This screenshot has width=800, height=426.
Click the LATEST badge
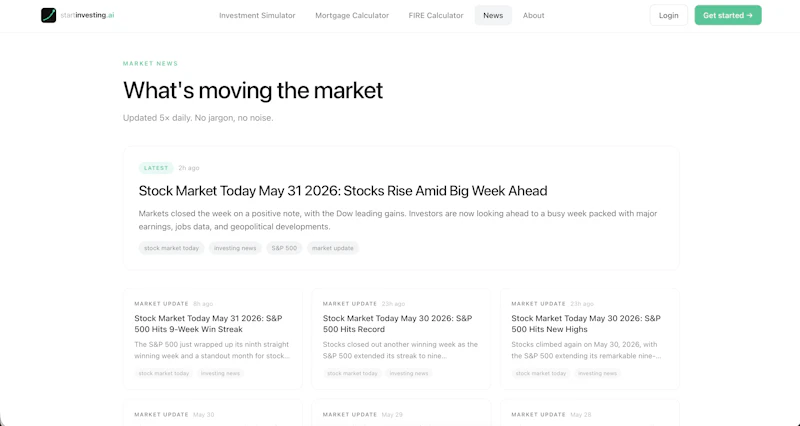click(156, 168)
